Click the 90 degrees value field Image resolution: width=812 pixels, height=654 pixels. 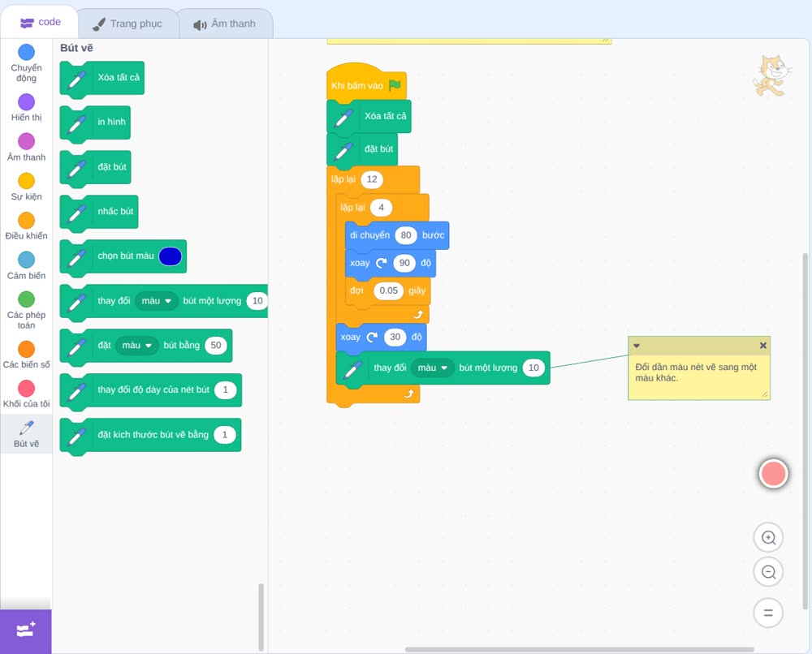(404, 263)
